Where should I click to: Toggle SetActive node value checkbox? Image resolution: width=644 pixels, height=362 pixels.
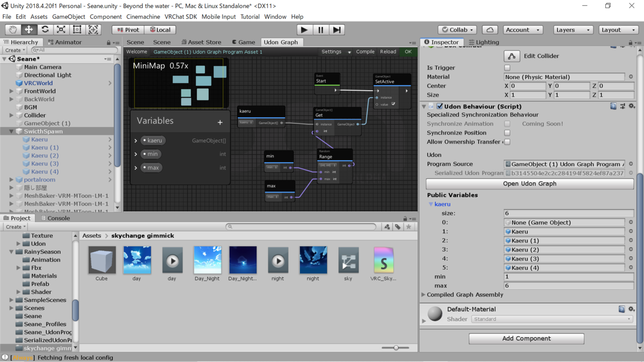[x=393, y=104]
